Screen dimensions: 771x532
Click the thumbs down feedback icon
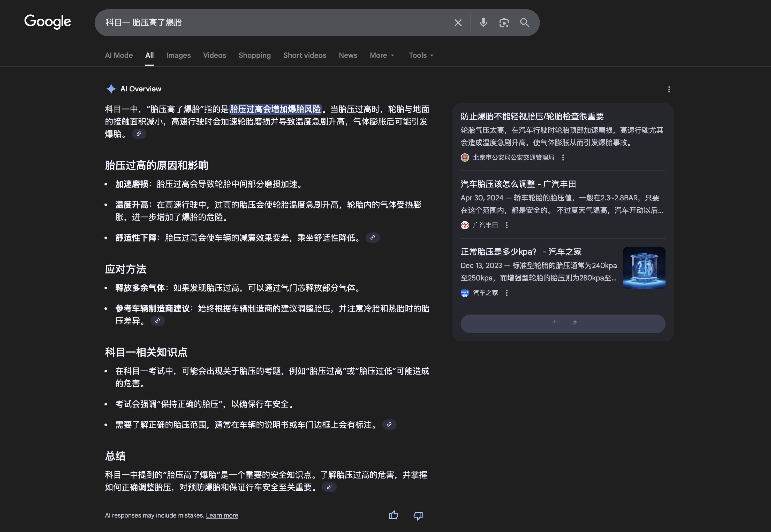tap(418, 515)
